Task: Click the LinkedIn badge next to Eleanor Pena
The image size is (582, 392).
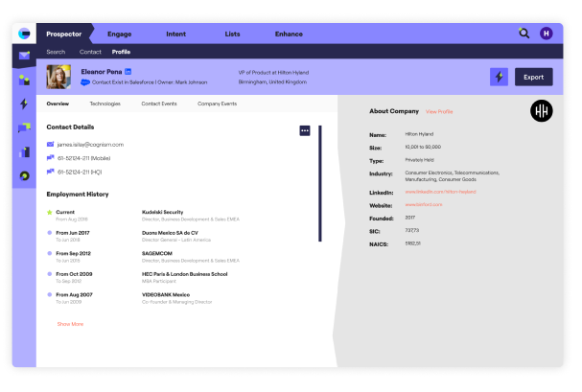Action: pyautogui.click(x=128, y=72)
